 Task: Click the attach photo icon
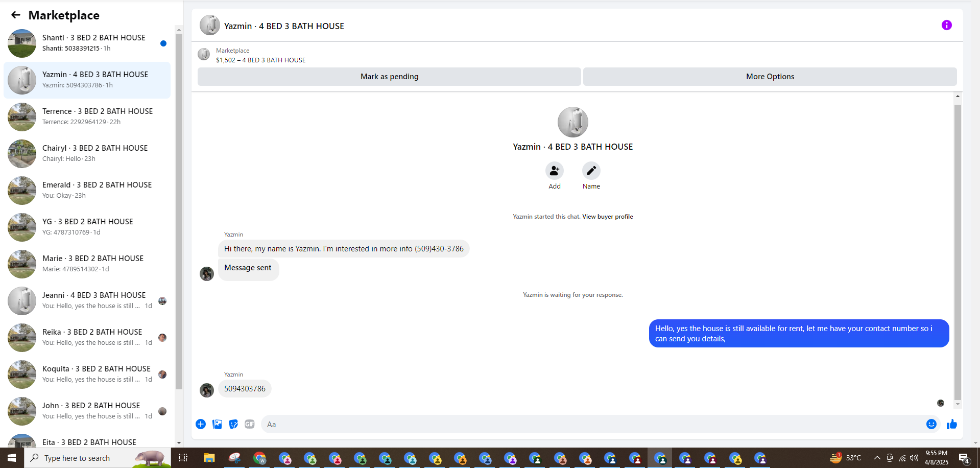coord(217,424)
